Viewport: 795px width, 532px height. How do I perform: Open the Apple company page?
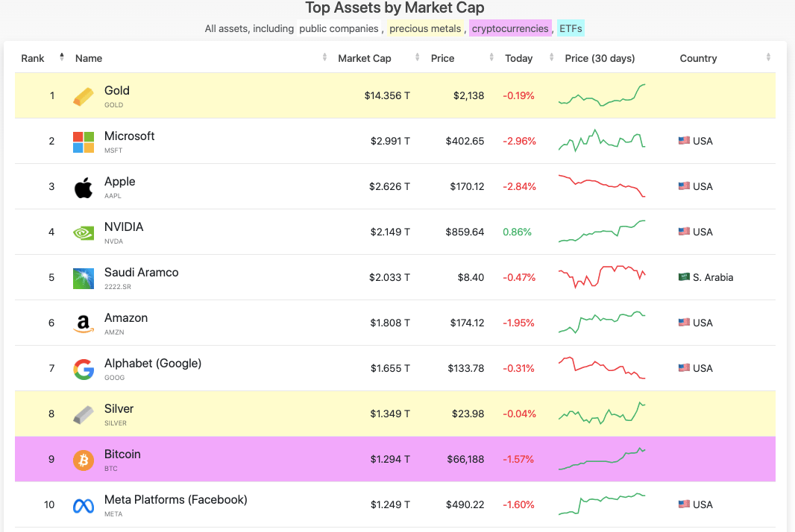(119, 182)
